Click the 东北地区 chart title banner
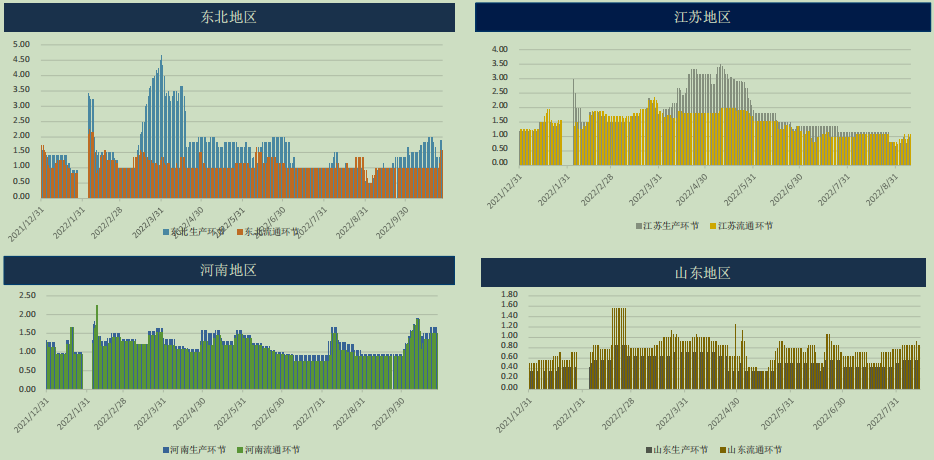The image size is (934, 460). 229,17
